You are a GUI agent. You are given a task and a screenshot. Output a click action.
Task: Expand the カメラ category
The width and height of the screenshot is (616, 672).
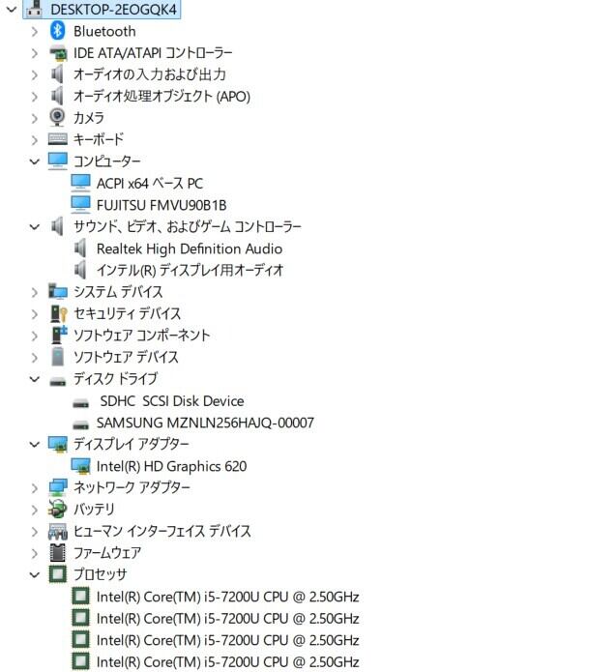pos(35,118)
